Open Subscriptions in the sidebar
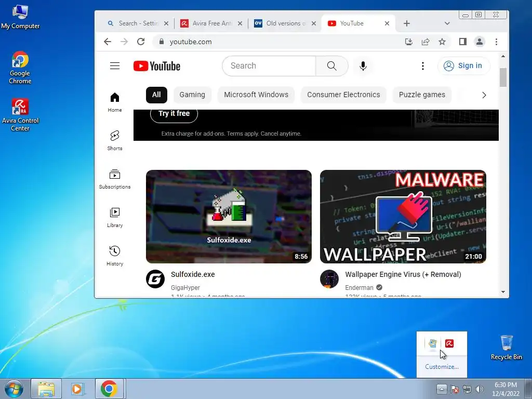The image size is (532, 399). coord(115,179)
